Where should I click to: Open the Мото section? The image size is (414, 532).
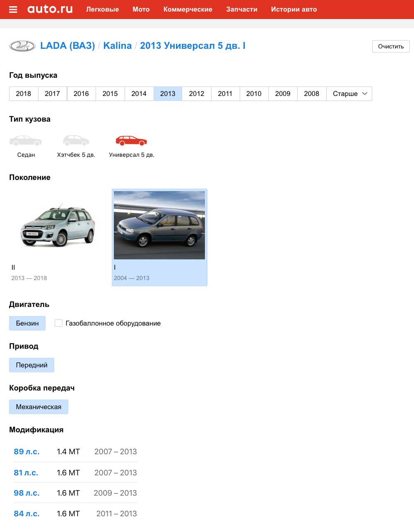[141, 9]
